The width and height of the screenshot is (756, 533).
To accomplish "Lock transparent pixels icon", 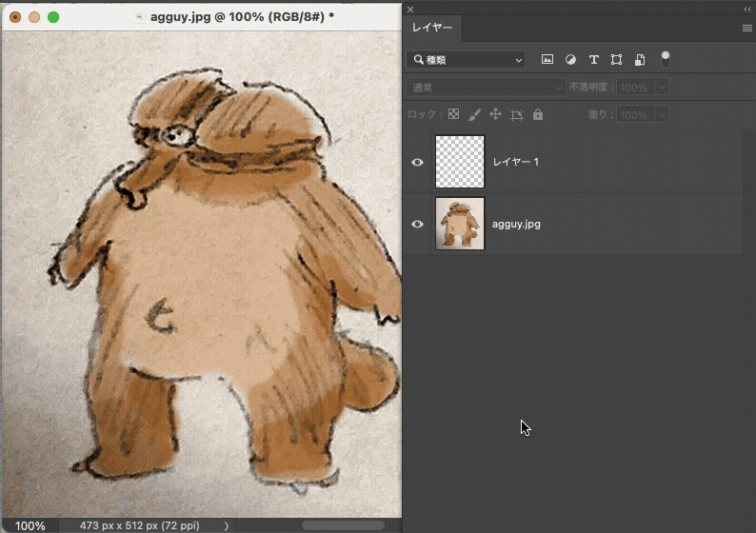I will coord(454,114).
